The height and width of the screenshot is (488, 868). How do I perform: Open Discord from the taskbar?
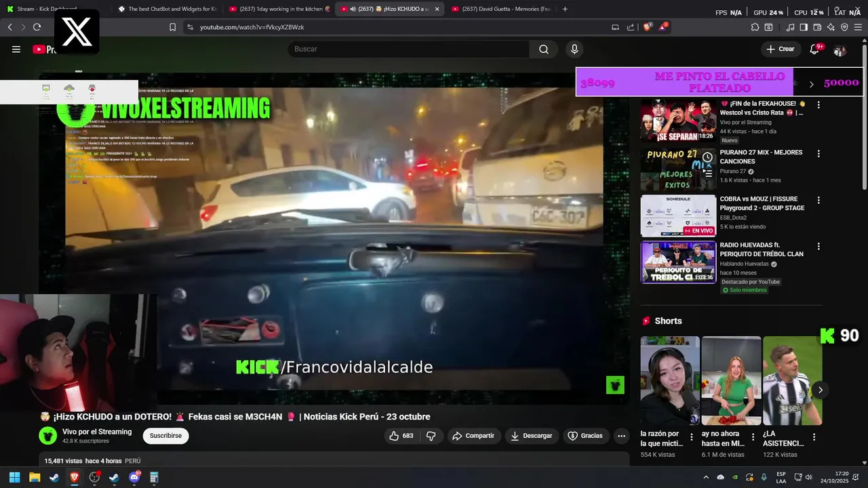[x=134, y=477]
